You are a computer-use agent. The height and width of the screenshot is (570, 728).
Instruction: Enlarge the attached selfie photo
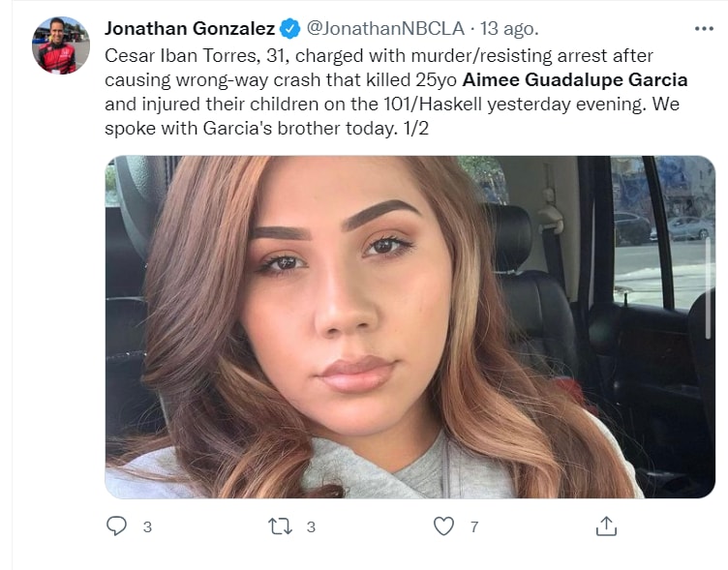coord(409,327)
